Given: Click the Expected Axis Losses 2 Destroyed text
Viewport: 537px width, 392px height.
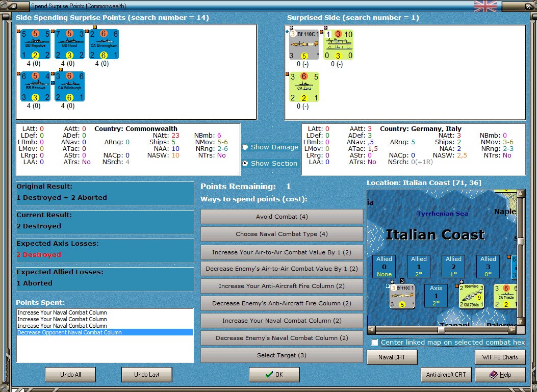Looking at the screenshot, I should (39, 255).
